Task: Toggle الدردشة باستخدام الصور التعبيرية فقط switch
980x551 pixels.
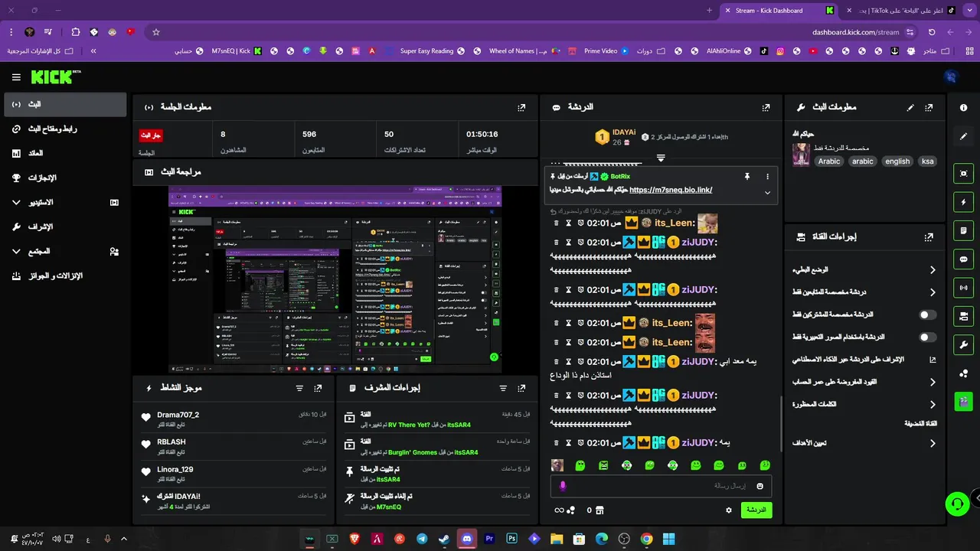Action: (927, 337)
